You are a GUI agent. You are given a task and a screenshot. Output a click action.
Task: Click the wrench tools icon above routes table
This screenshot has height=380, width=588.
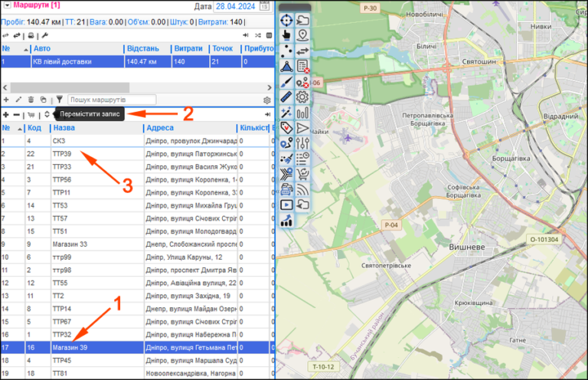(44, 36)
